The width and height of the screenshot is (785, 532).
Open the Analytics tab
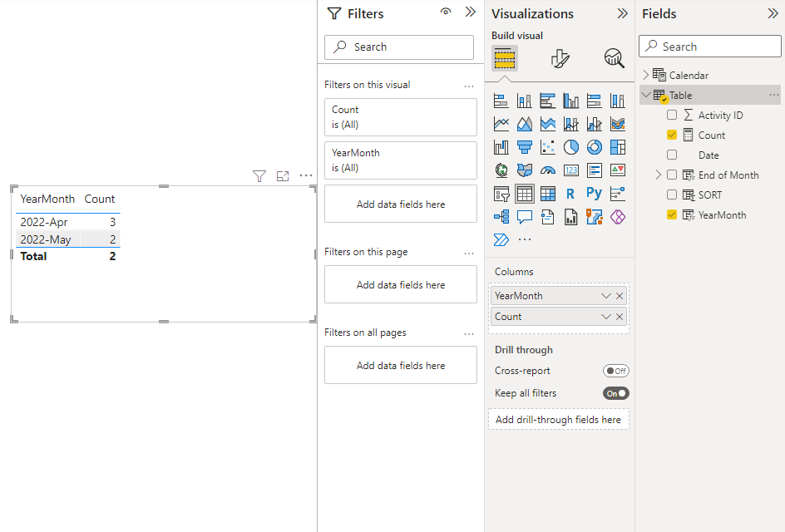pyautogui.click(x=615, y=58)
